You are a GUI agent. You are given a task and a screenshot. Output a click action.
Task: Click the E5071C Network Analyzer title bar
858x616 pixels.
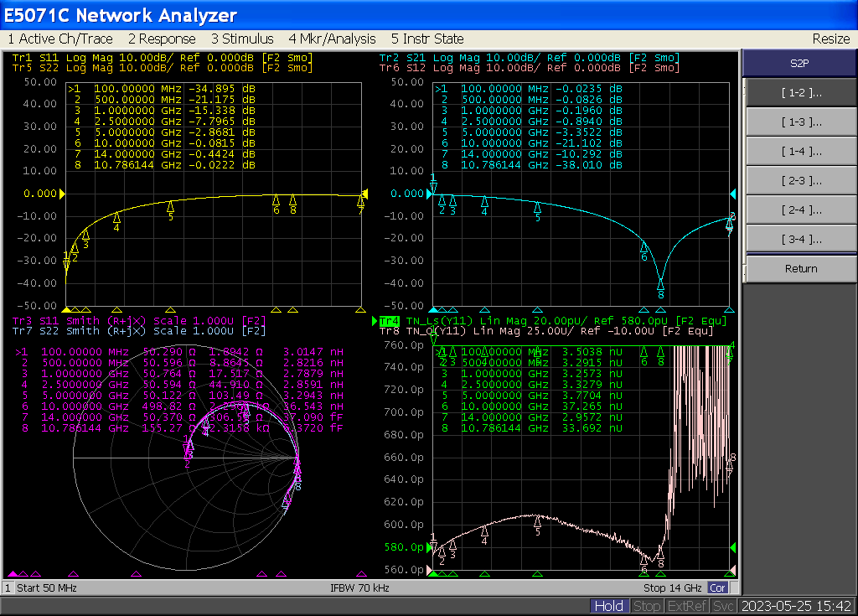tap(429, 15)
